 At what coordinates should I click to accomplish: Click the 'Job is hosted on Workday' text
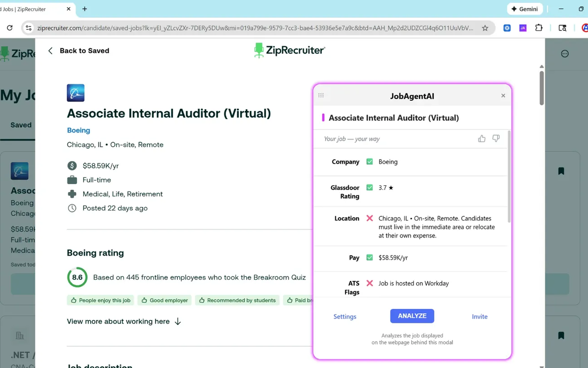tap(413, 283)
